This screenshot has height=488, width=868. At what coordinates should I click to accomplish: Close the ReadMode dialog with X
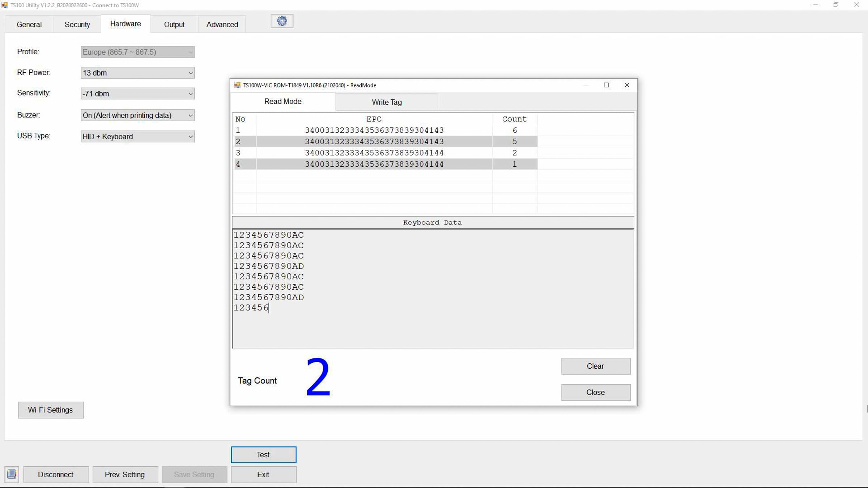(627, 85)
